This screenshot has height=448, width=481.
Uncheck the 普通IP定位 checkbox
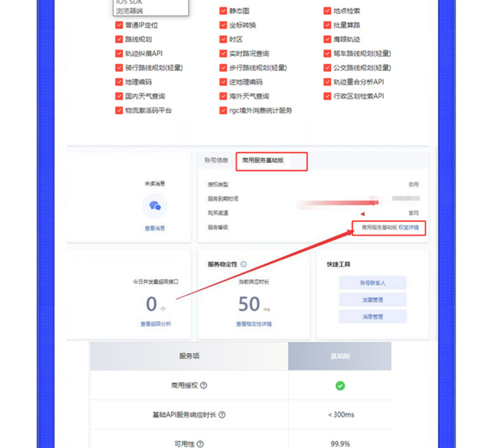[119, 25]
